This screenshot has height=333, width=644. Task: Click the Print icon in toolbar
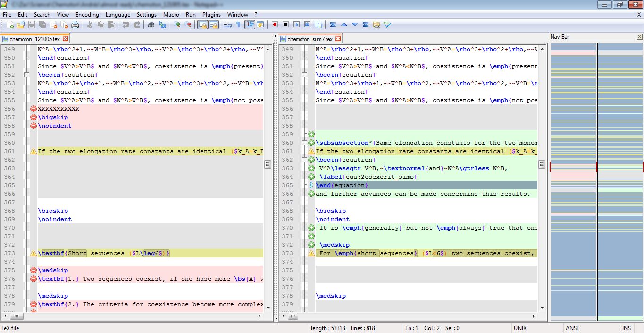tap(75, 25)
